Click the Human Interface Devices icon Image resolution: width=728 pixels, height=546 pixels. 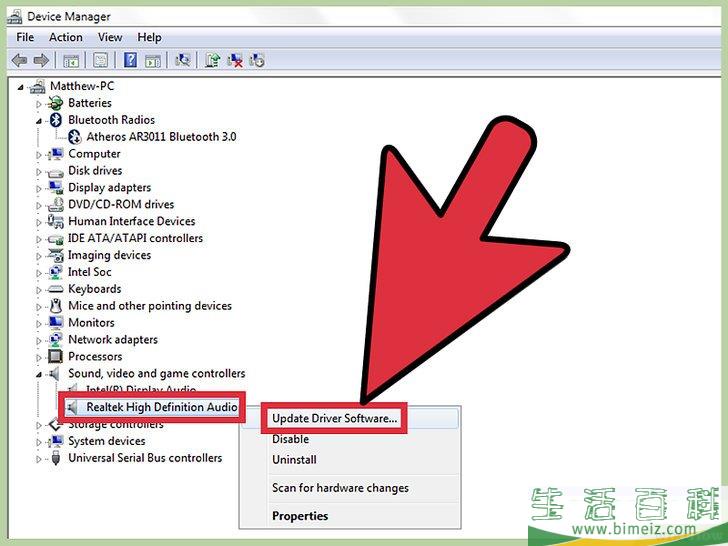[x=56, y=221]
